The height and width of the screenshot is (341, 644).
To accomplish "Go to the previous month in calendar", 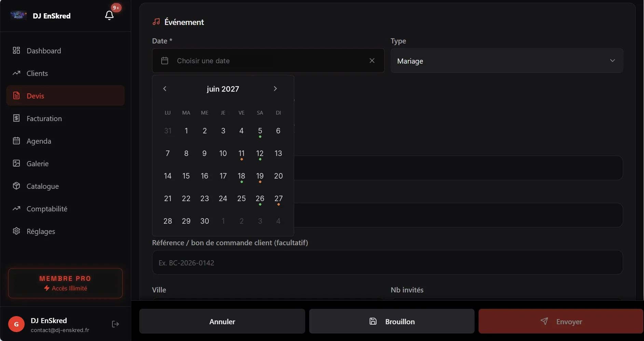I will pyautogui.click(x=165, y=89).
